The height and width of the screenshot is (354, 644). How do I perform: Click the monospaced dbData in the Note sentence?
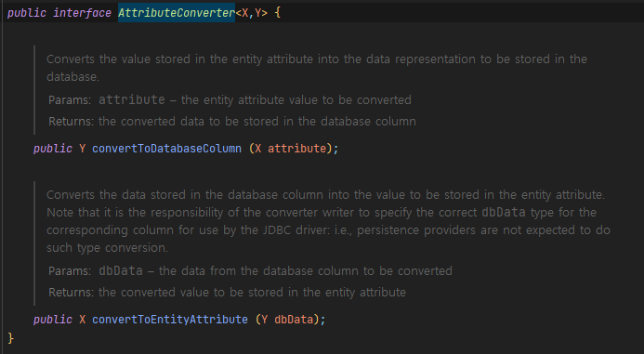pyautogui.click(x=504, y=213)
